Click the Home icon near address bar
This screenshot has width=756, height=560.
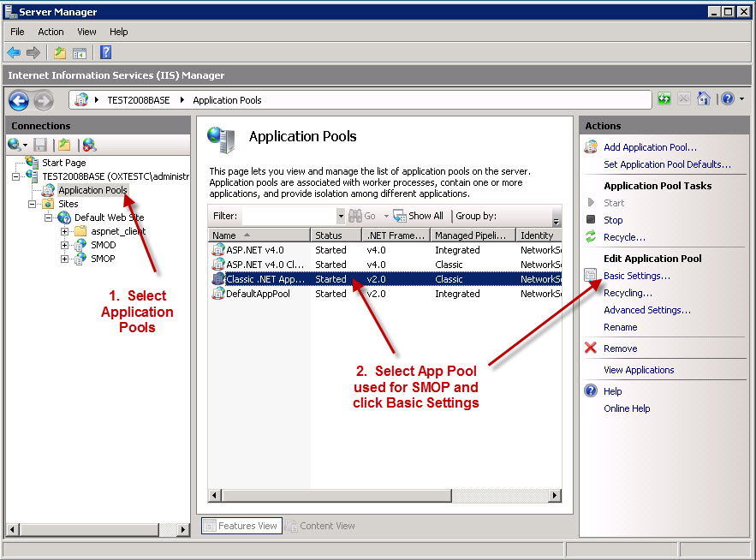(704, 98)
